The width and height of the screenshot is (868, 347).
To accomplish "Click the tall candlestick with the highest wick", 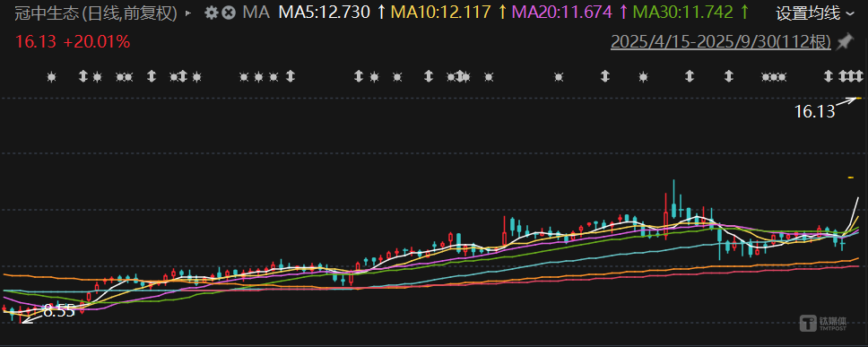I will click(x=673, y=199).
